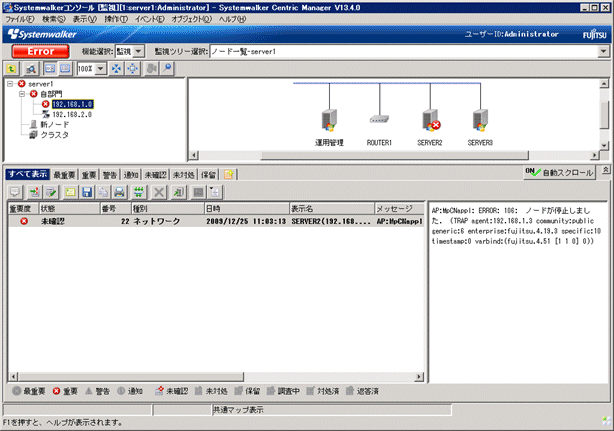Click the print icon in the event toolbar

pos(120,191)
